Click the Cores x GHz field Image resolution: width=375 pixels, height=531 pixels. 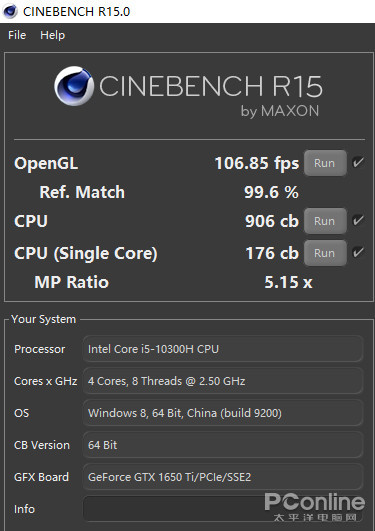(223, 381)
